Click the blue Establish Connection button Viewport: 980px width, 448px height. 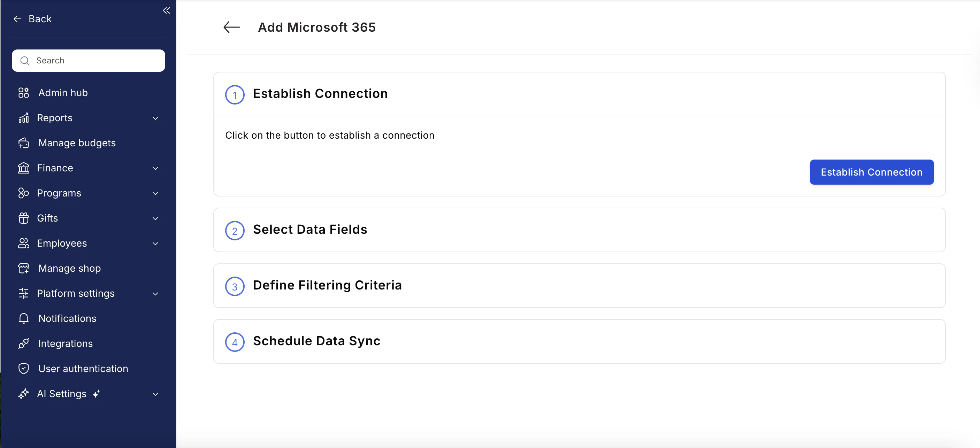(x=871, y=172)
